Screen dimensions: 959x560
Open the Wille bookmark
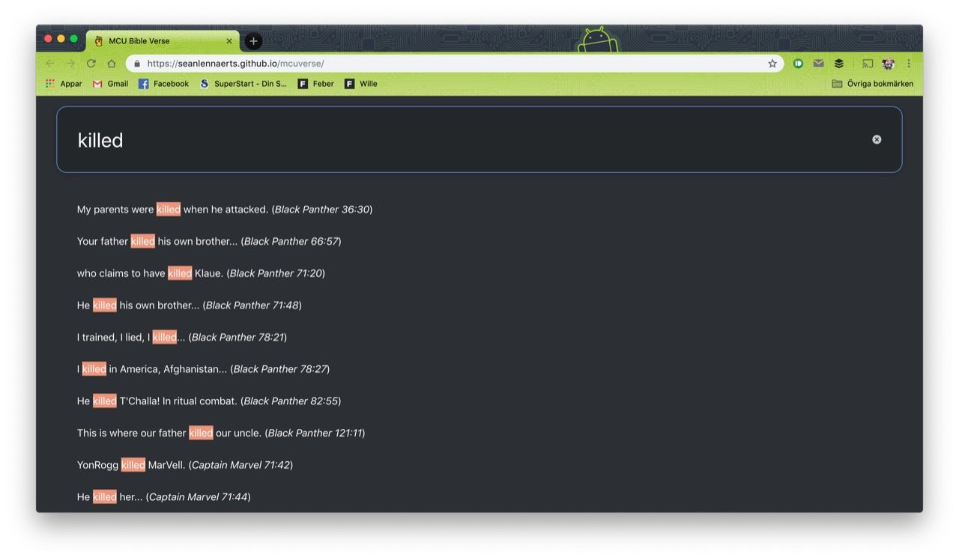tap(361, 84)
